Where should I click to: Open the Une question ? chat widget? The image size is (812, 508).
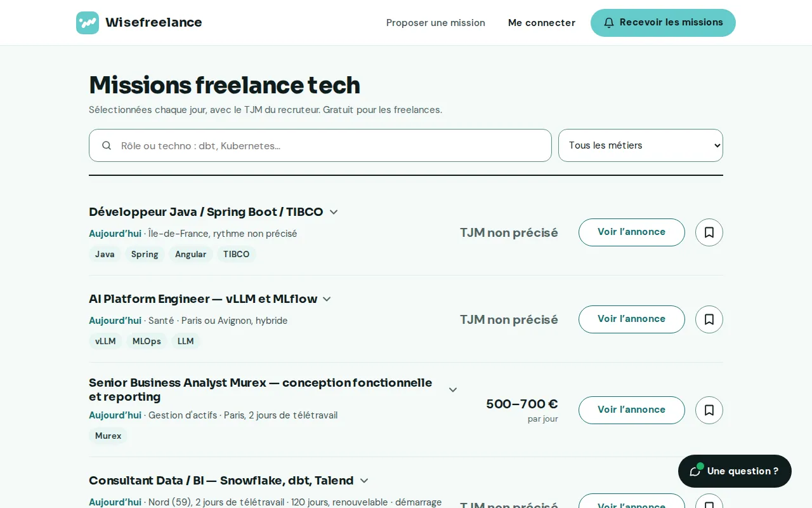735,471
